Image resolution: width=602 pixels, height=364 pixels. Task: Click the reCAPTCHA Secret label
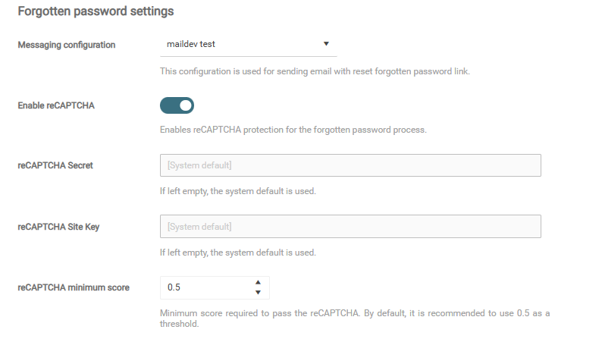(55, 165)
